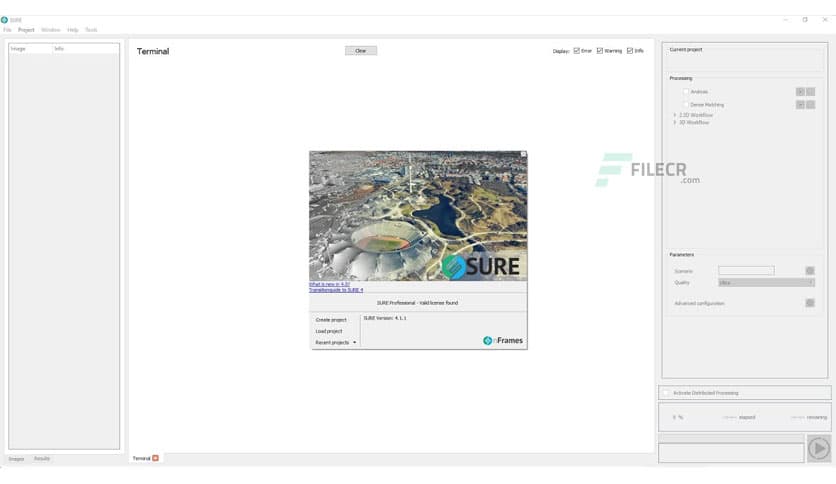
Task: Click the first button beside Dense Matching
Action: (800, 104)
